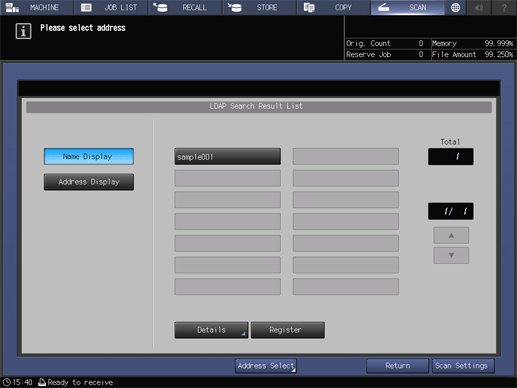Click the Return button
The image size is (517, 388).
point(397,366)
